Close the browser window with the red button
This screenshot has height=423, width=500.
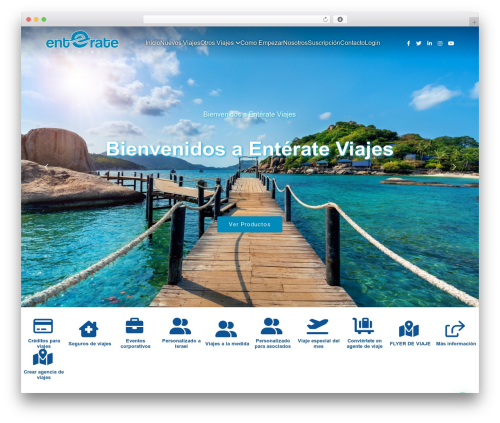click(29, 19)
